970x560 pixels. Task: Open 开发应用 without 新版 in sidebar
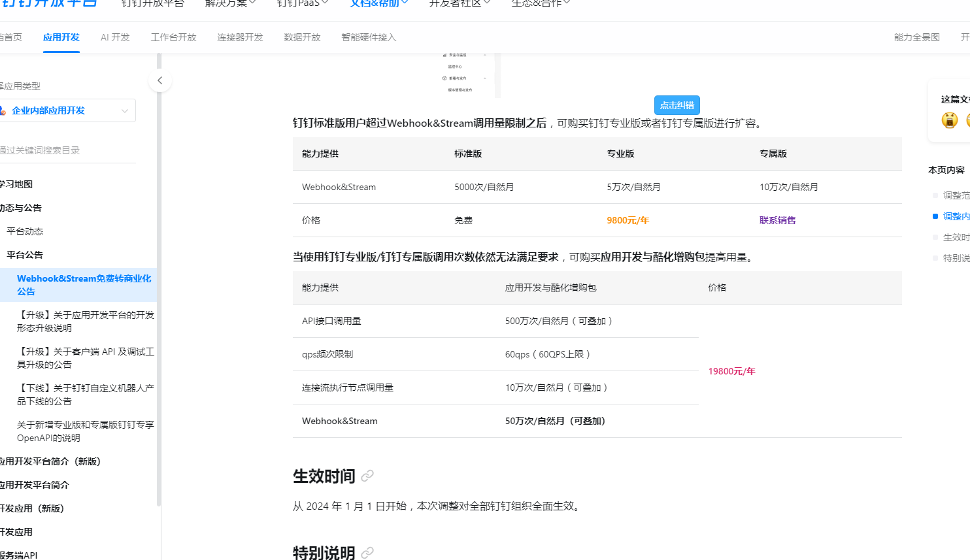(x=16, y=532)
